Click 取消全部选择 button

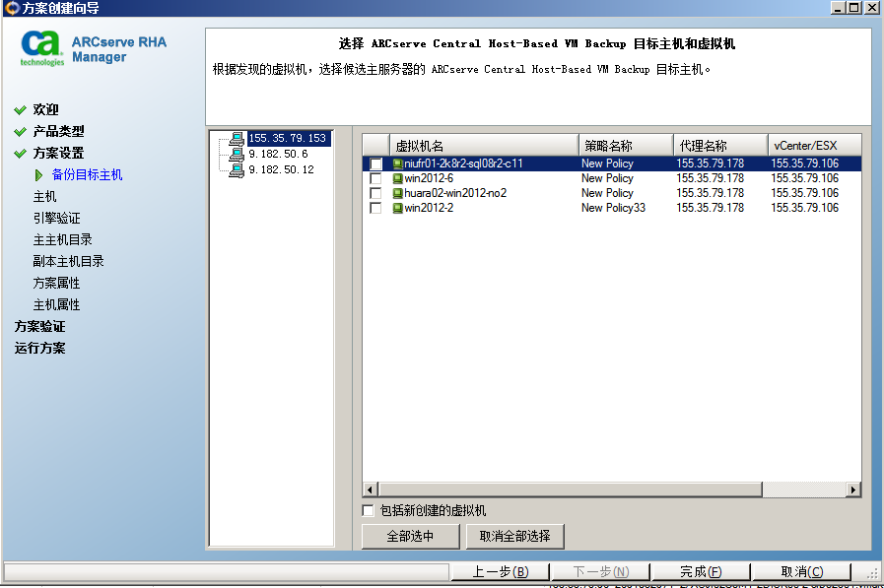[x=514, y=536]
